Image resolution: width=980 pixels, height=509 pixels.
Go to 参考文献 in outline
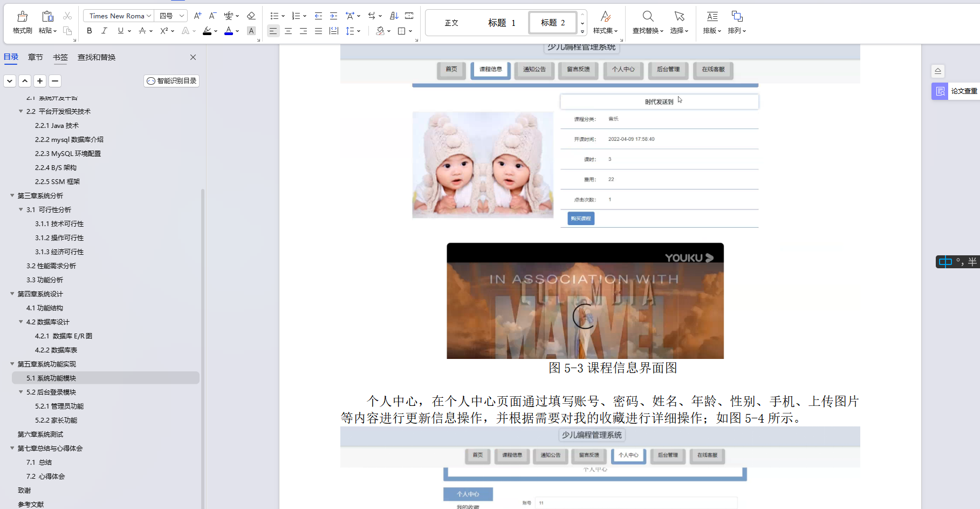click(31, 504)
